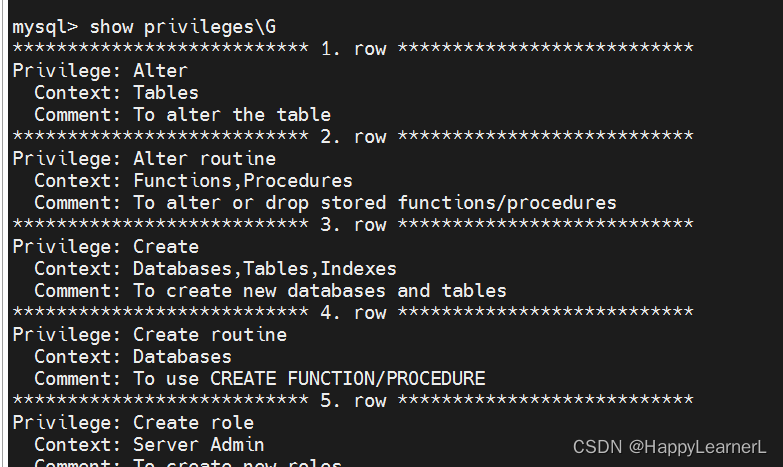Click comment 'To use CREATE FUNCTION/PROCEDURE'
This screenshot has width=783, height=467.
[x=309, y=379]
